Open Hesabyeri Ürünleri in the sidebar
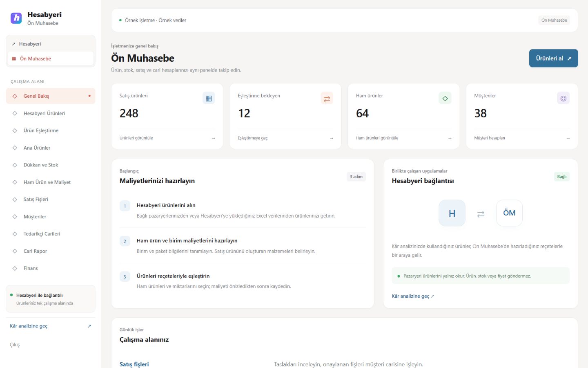588x368 pixels. (x=51, y=113)
